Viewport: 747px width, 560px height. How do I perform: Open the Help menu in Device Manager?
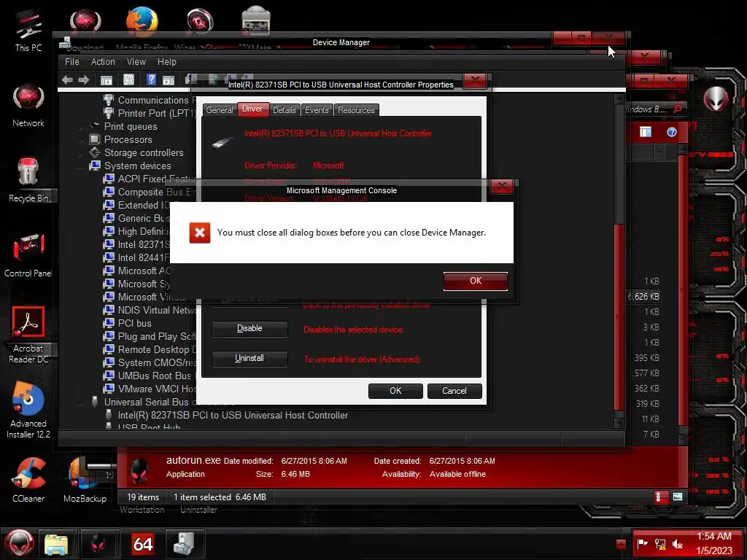[167, 62]
